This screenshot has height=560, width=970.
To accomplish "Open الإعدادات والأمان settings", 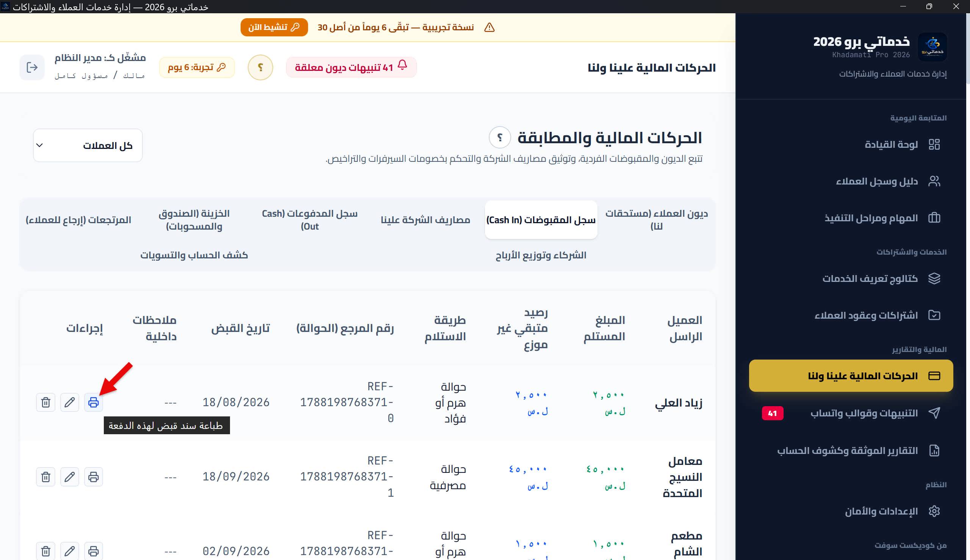I will (x=851, y=511).
